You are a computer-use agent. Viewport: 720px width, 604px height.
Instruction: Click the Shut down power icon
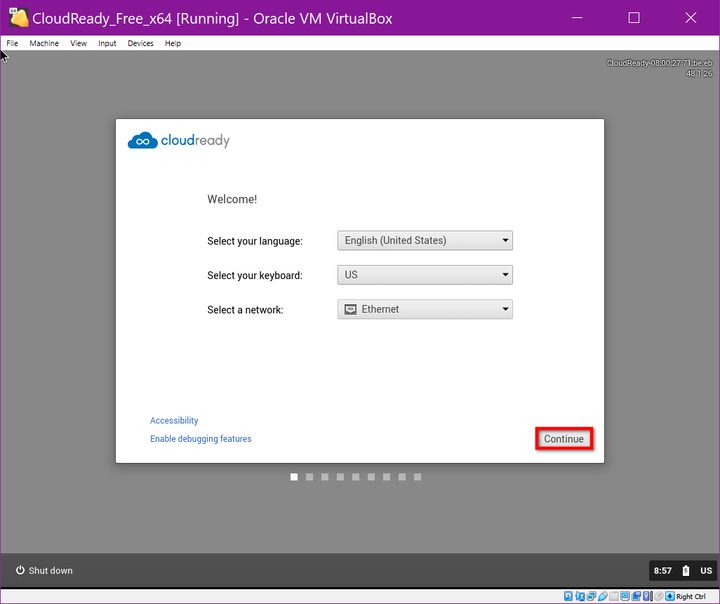20,570
